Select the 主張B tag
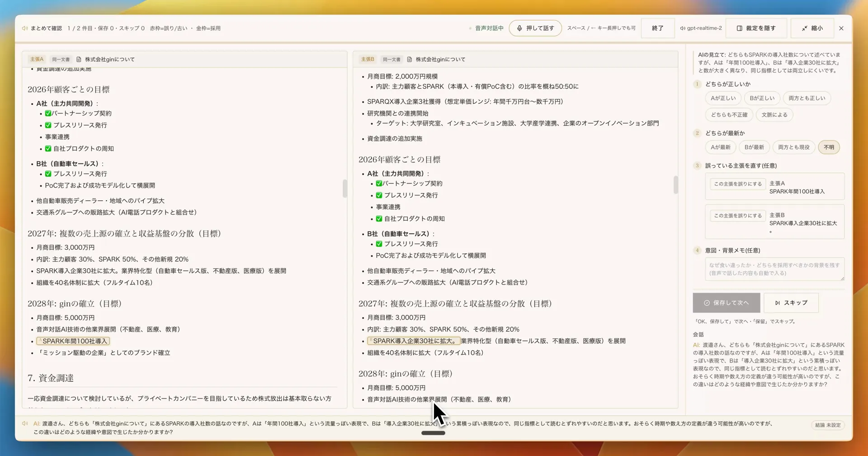This screenshot has width=868, height=456. (368, 59)
